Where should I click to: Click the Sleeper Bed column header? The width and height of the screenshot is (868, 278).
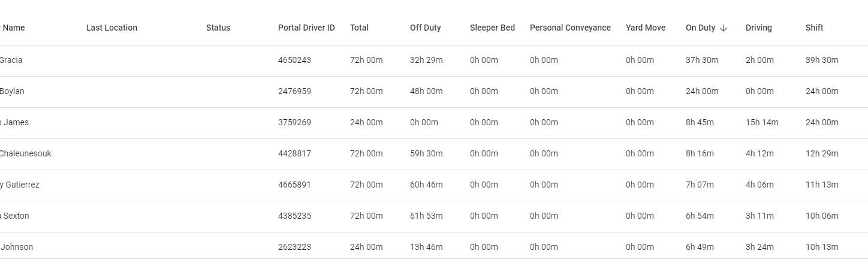tap(492, 28)
